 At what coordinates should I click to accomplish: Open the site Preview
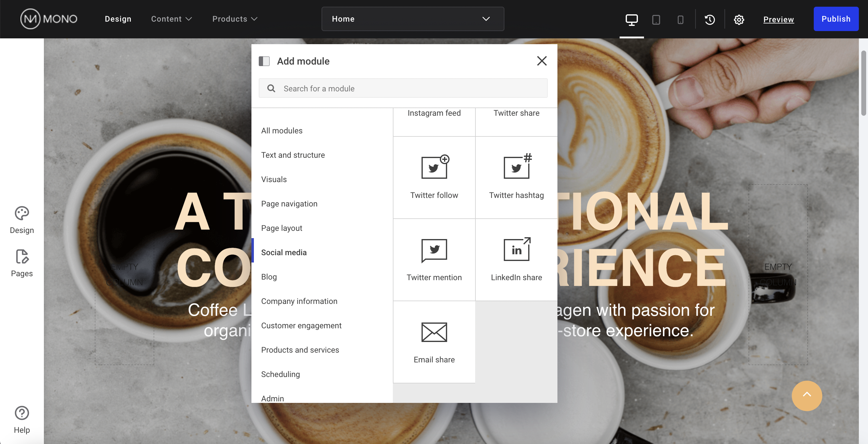coord(779,19)
